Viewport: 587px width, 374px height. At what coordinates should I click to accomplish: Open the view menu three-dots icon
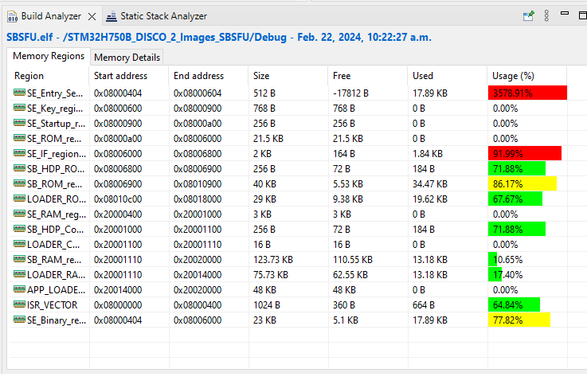(546, 16)
